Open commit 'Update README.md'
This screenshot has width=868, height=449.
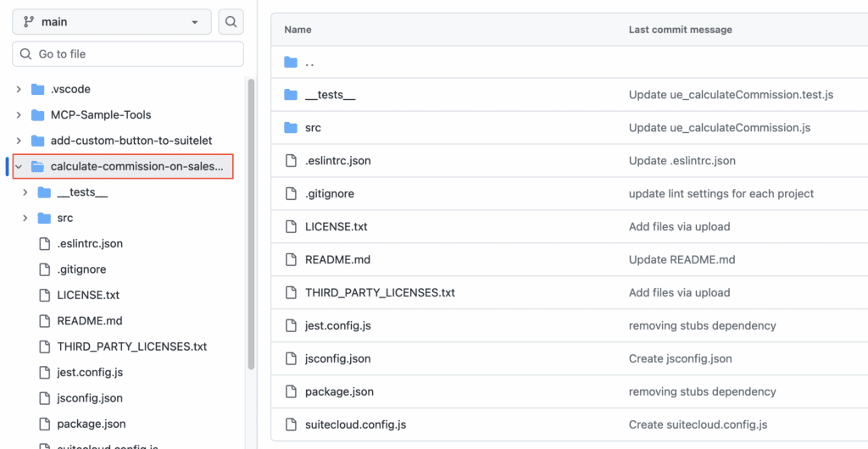[682, 259]
